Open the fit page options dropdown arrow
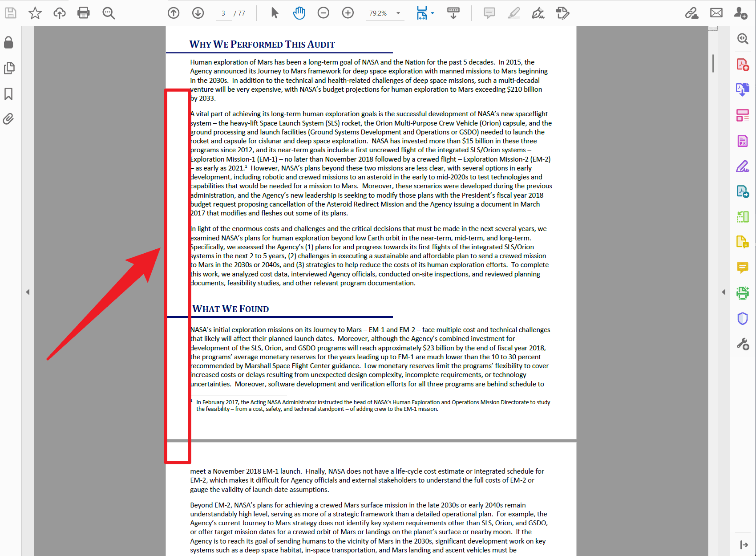Viewport: 756px width, 556px height. tap(433, 13)
